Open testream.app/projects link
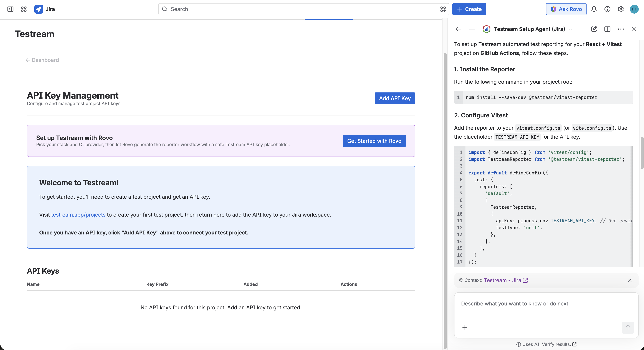Screen dimensions: 644x350 pyautogui.click(x=78, y=215)
